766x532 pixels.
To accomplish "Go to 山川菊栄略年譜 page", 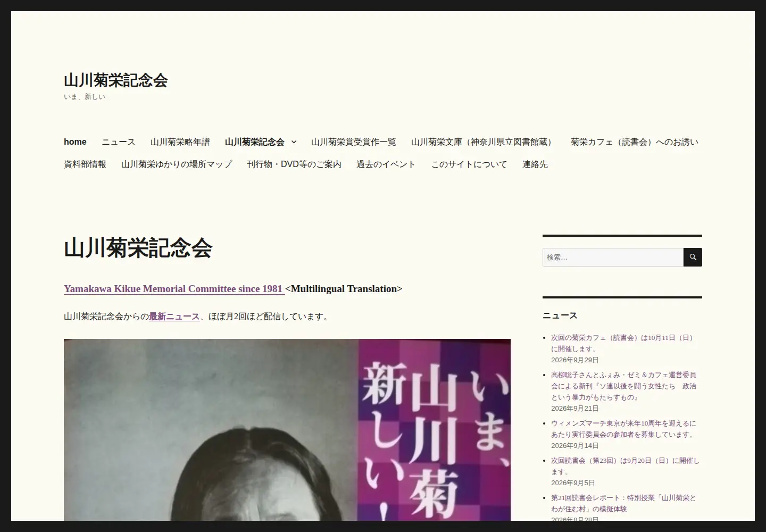I will click(180, 142).
